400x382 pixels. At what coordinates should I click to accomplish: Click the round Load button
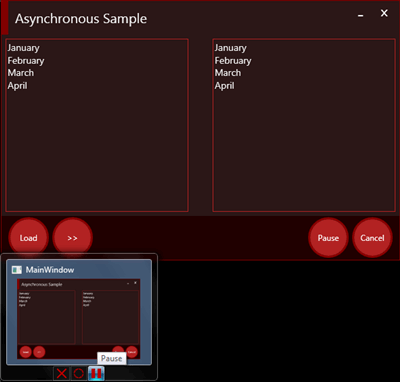pyautogui.click(x=28, y=238)
